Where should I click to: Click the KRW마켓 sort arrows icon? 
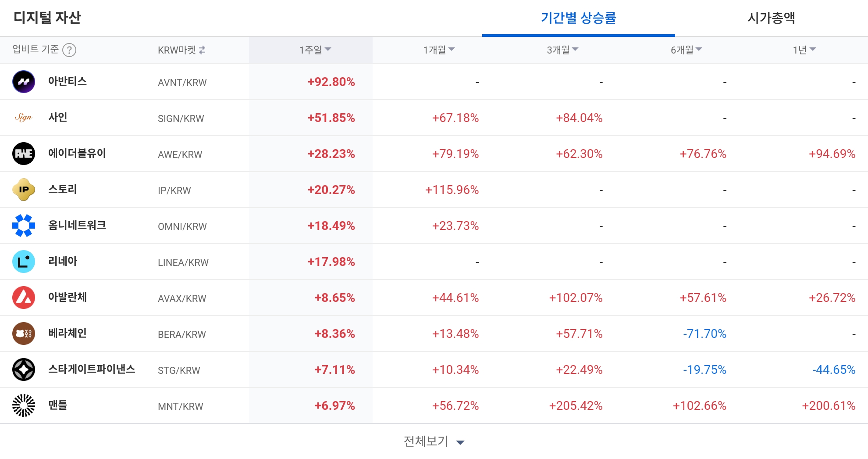pyautogui.click(x=203, y=50)
